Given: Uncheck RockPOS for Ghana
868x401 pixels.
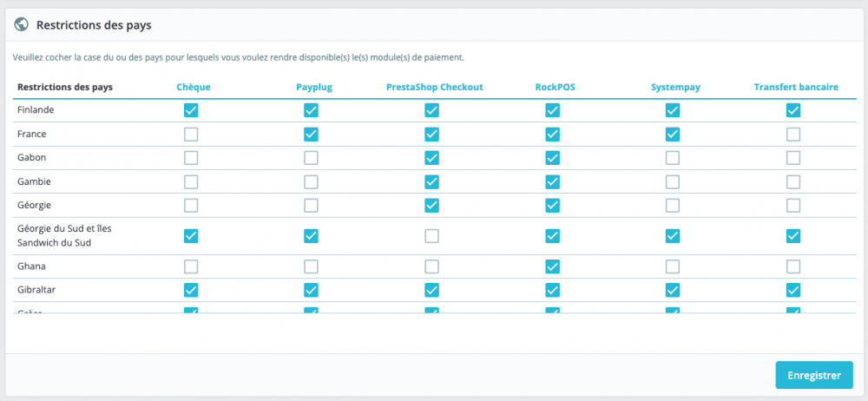Looking at the screenshot, I should tap(552, 266).
